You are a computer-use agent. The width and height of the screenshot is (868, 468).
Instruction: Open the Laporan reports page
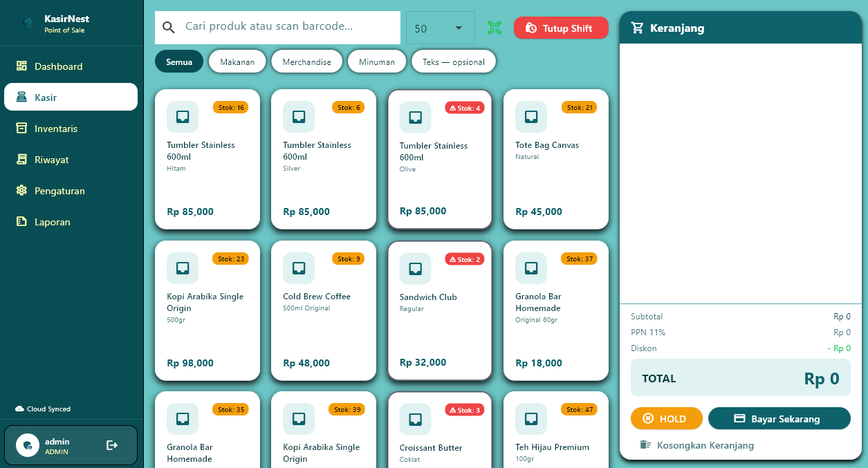[x=71, y=222]
